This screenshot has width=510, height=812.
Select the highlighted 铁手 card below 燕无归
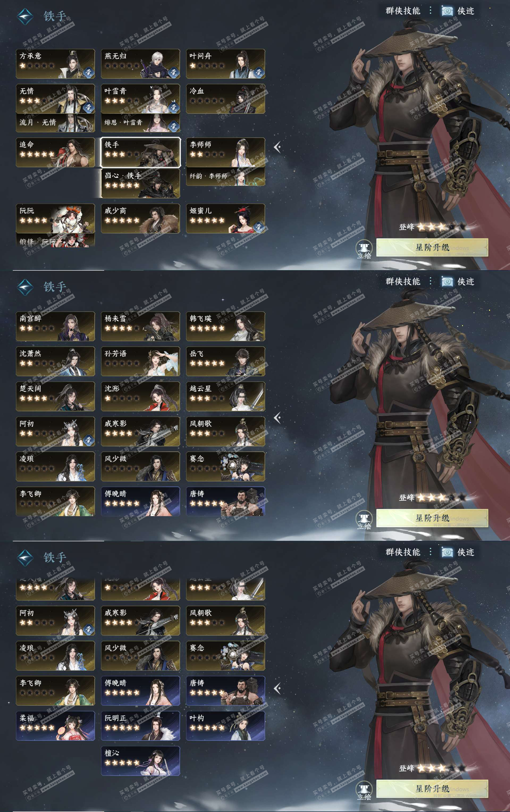(141, 152)
